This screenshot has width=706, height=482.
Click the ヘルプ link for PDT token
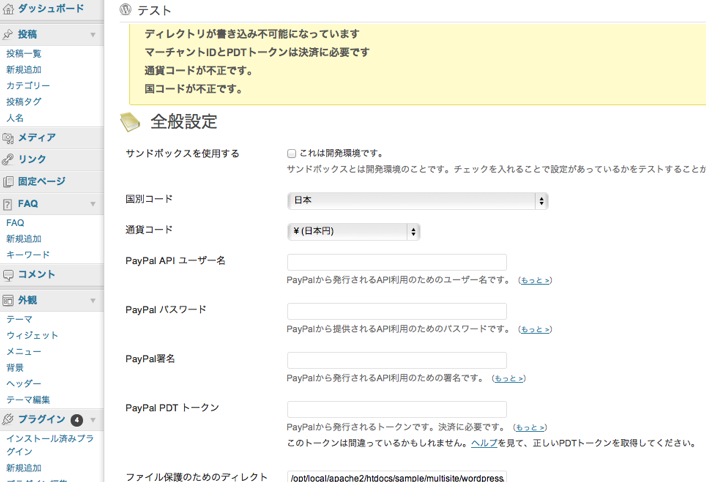[x=484, y=443]
